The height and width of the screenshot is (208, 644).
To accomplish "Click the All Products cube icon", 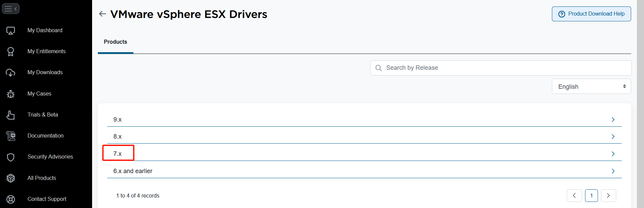I will tap(10, 178).
